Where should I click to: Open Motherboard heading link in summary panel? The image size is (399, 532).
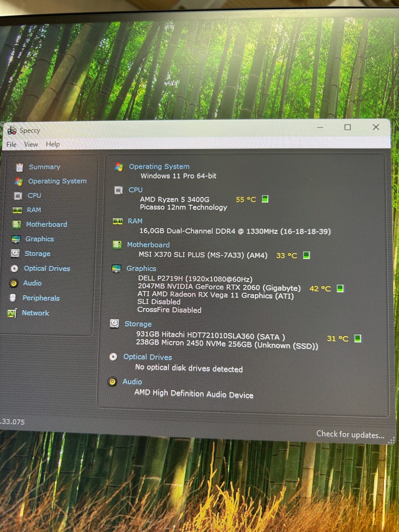[x=148, y=245]
